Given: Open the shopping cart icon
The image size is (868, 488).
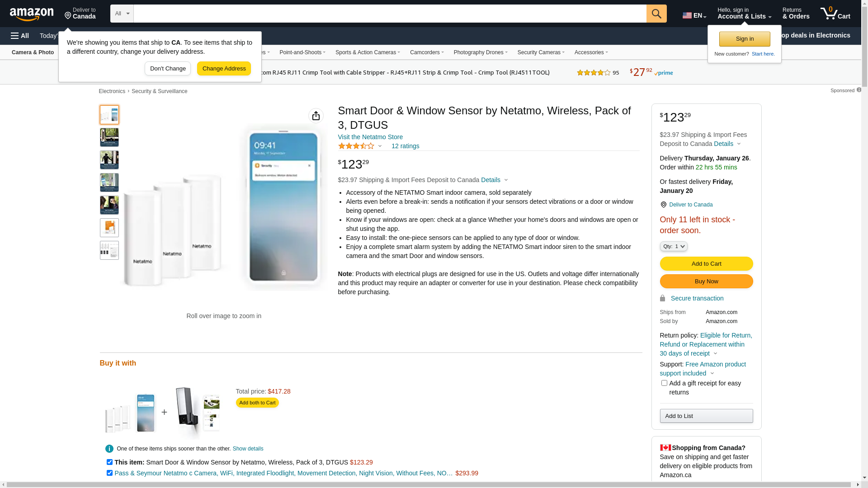Looking at the screenshot, I should pyautogui.click(x=835, y=14).
